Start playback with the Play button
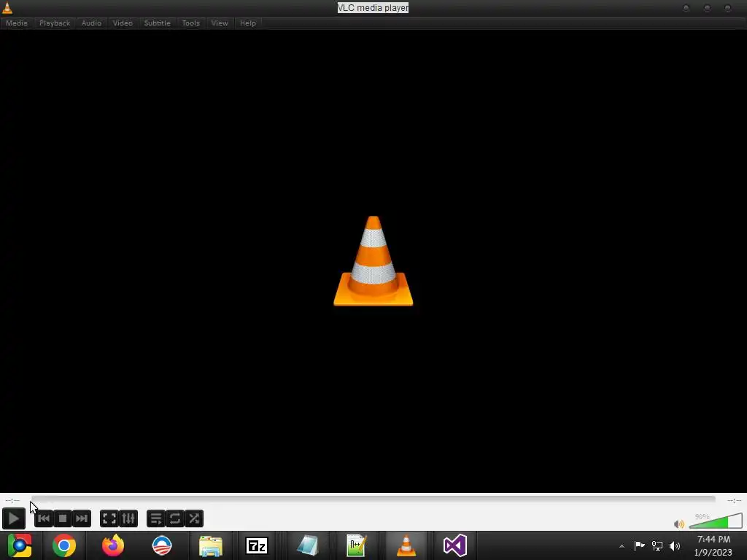The height and width of the screenshot is (560, 747). [x=13, y=518]
